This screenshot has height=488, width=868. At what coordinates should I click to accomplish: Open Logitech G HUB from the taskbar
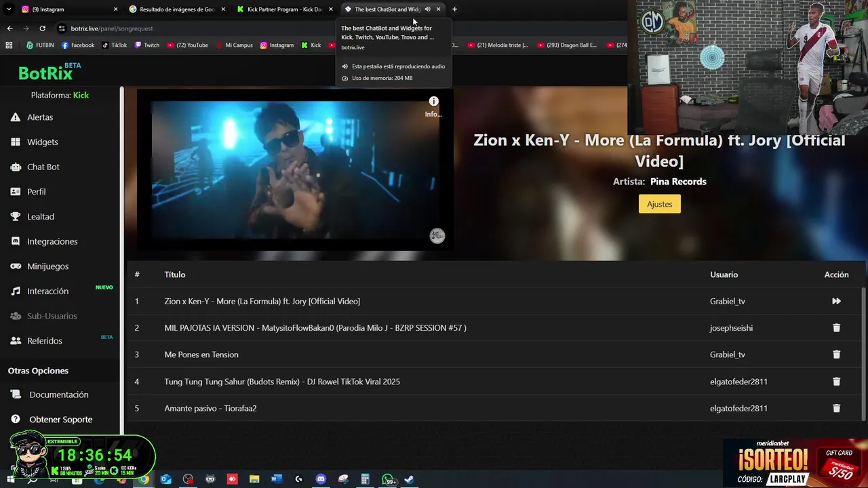coord(298,479)
